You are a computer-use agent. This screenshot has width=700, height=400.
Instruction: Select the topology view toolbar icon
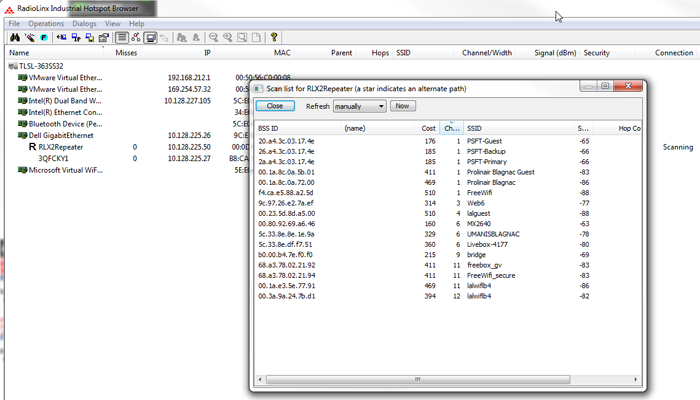pyautogui.click(x=136, y=38)
